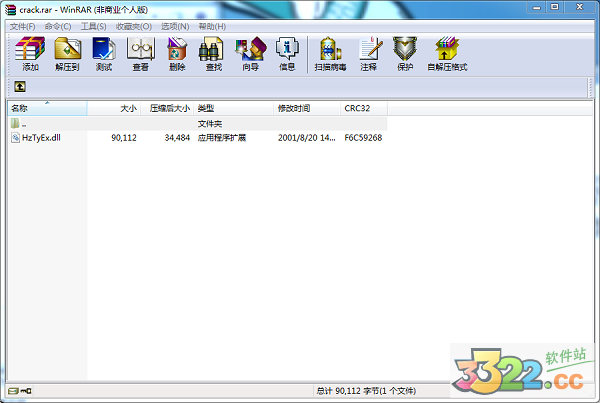
Task: Sort by the 名称 column header
Action: coord(47,108)
